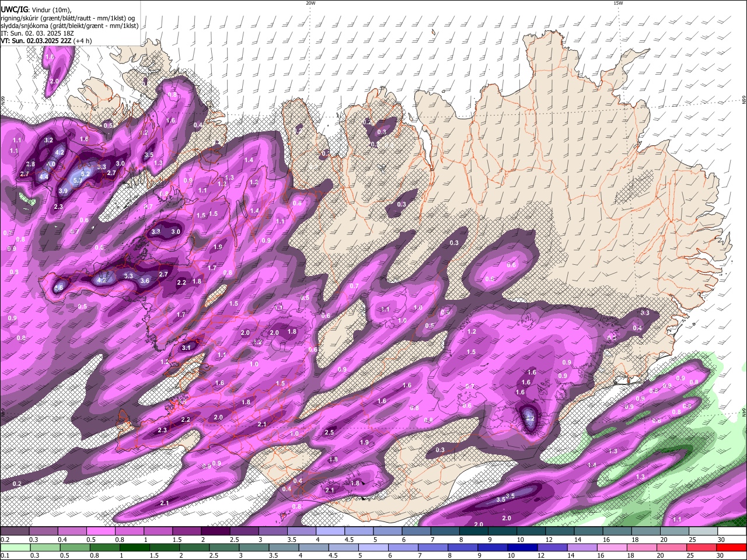Click the 2.8 value label on the map

(30, 164)
